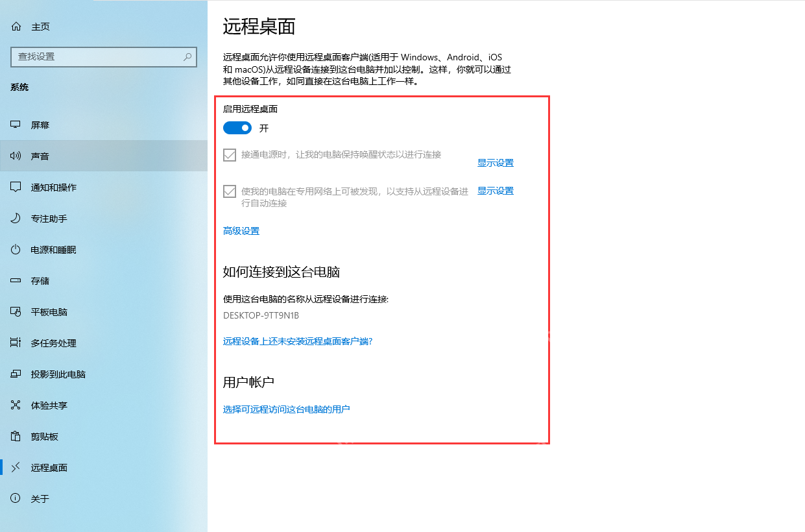Image resolution: width=805 pixels, height=532 pixels.
Task: Select the 体验共享 sharing icon
Action: [x=16, y=405]
